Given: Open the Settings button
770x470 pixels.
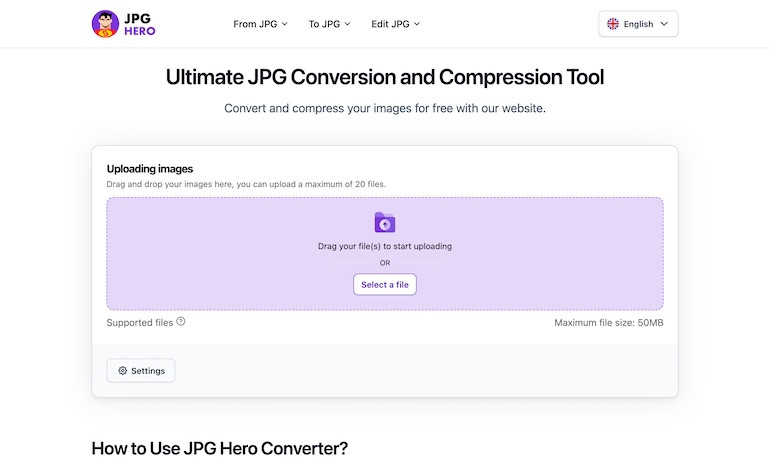Looking at the screenshot, I should tap(141, 371).
